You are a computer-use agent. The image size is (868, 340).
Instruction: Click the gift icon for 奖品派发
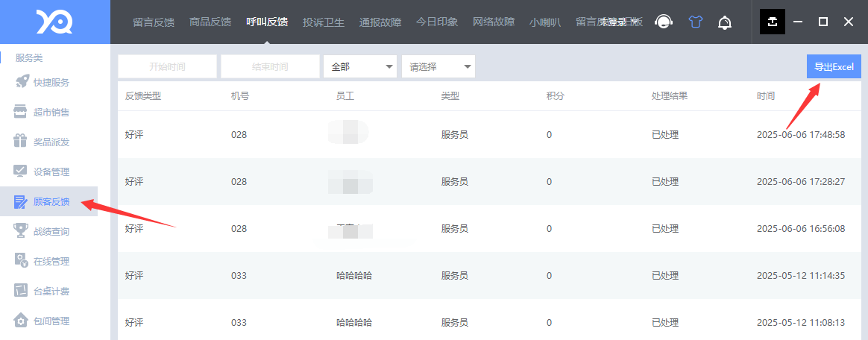[x=20, y=142]
